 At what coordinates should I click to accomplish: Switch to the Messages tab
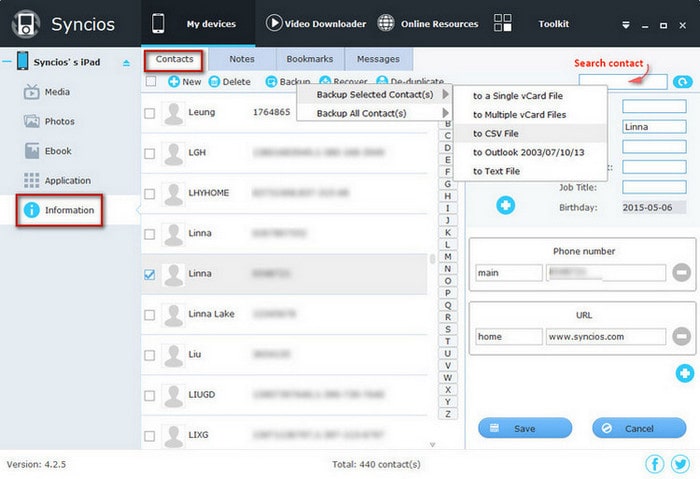(378, 59)
